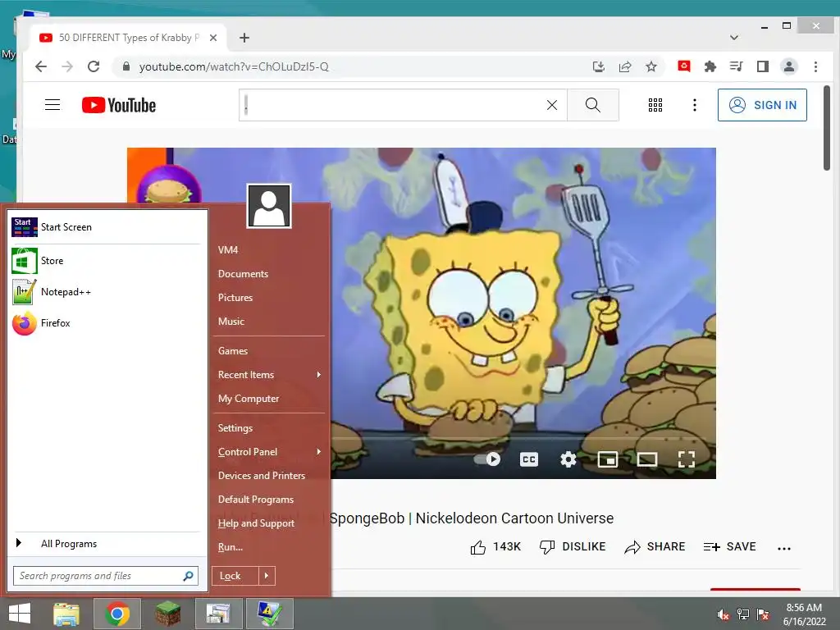
Task: Click the red extension icon in Chrome toolbar
Action: (683, 66)
